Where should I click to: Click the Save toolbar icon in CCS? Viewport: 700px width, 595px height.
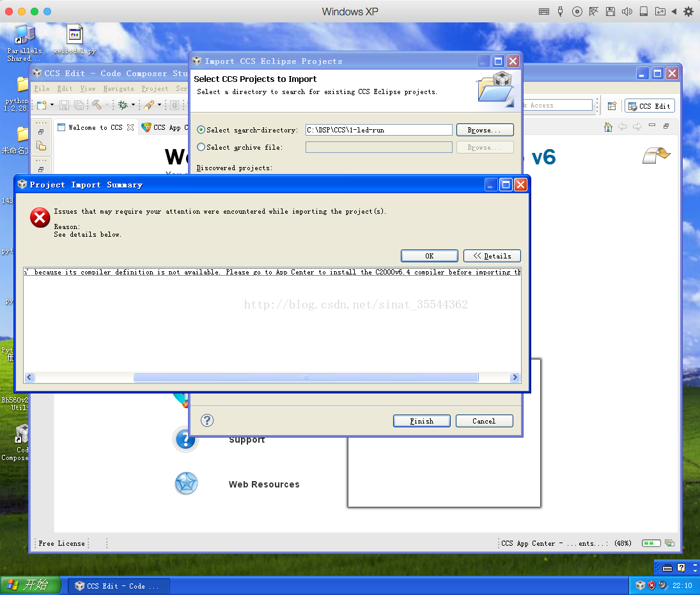(x=65, y=105)
